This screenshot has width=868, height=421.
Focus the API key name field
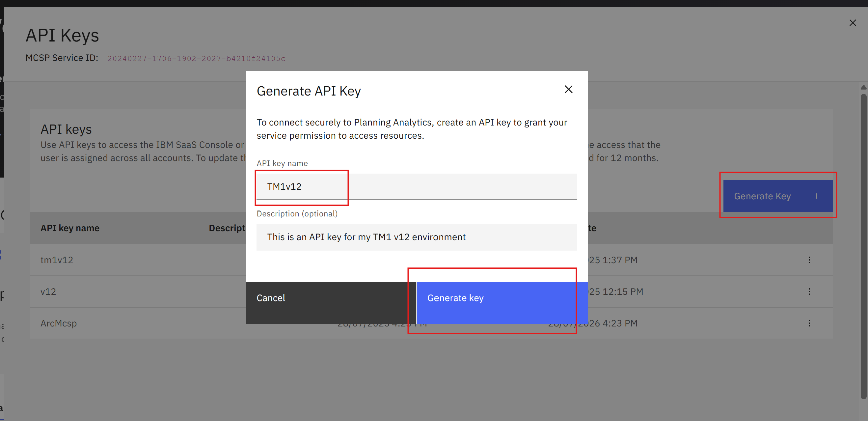point(417,186)
